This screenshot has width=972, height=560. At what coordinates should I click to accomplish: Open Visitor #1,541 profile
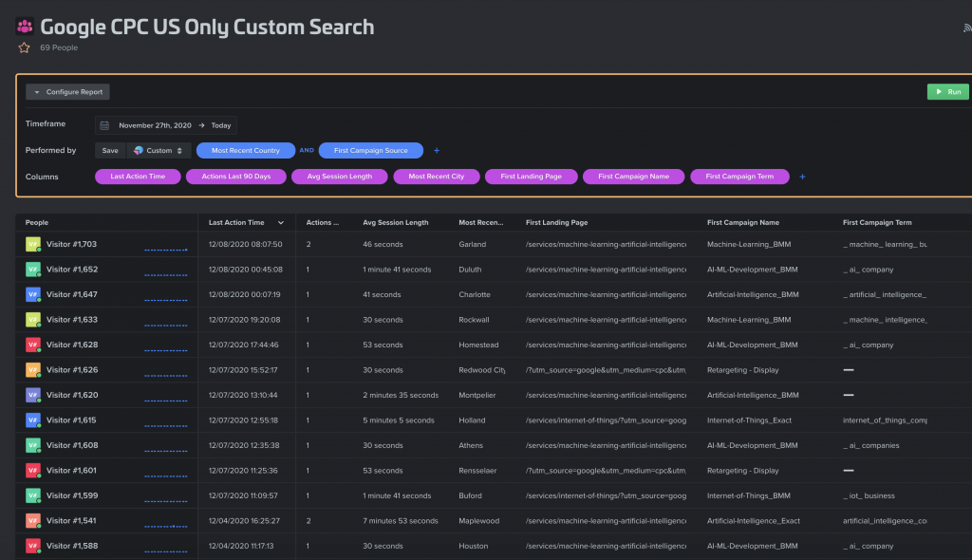tap(71, 520)
